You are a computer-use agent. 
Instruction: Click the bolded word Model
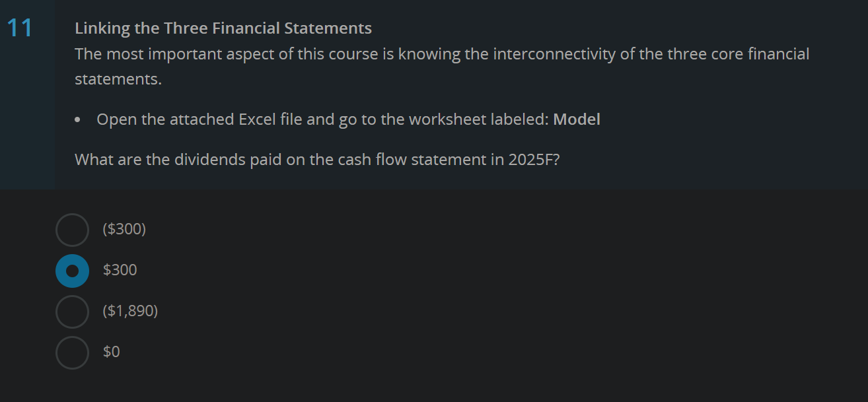click(577, 119)
